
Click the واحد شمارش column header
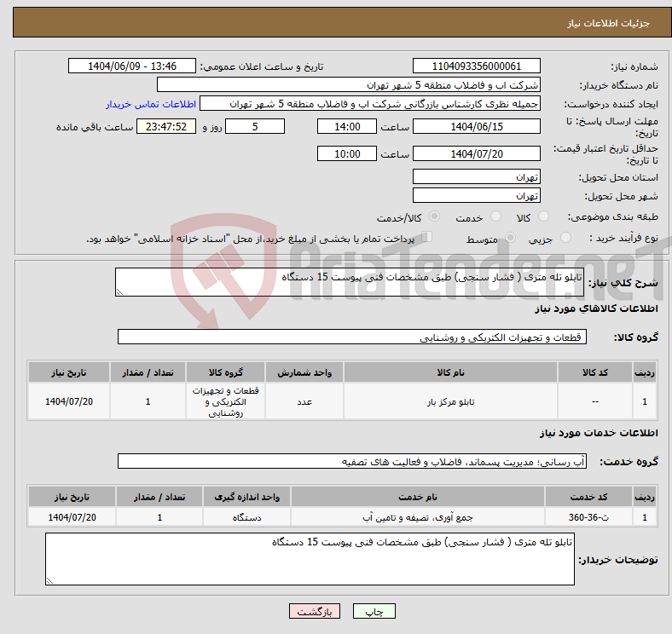(x=304, y=372)
